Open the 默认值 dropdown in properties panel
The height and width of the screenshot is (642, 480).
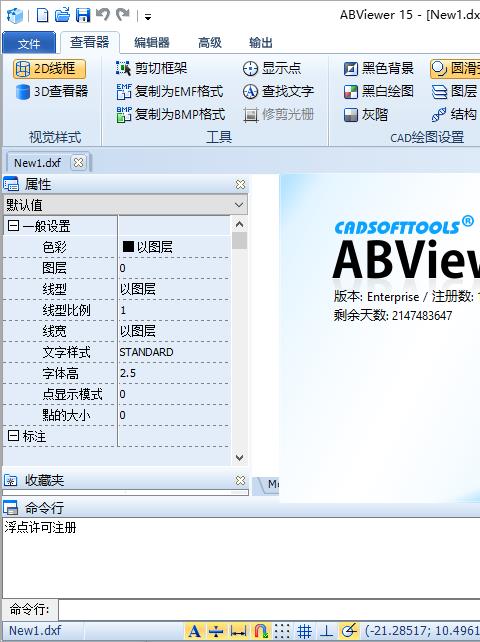125,205
